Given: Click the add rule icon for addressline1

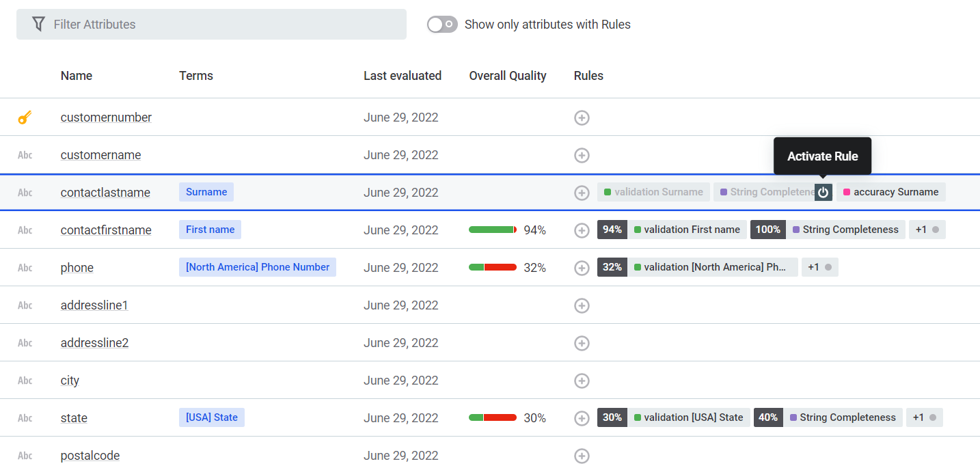Looking at the screenshot, I should tap(582, 306).
